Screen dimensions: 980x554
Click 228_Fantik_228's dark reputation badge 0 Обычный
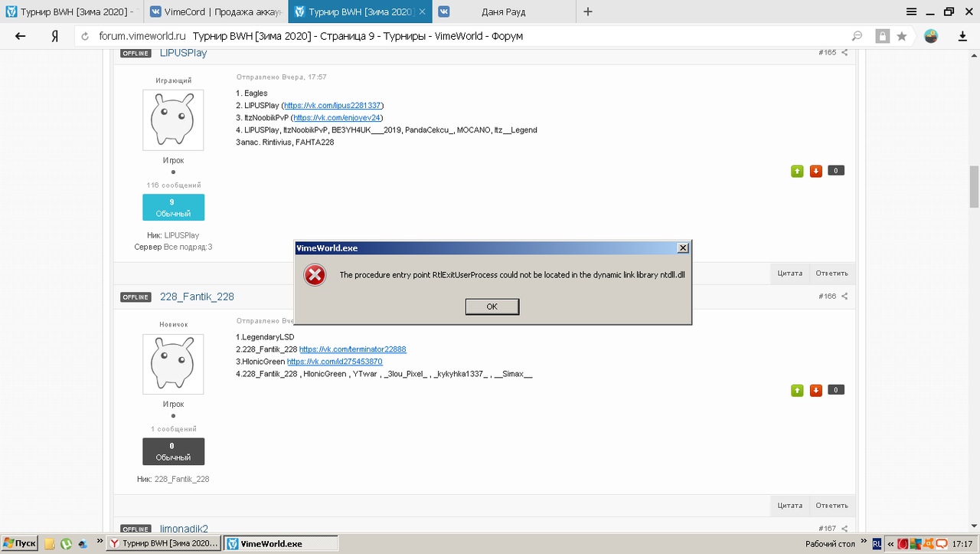[x=173, y=451]
